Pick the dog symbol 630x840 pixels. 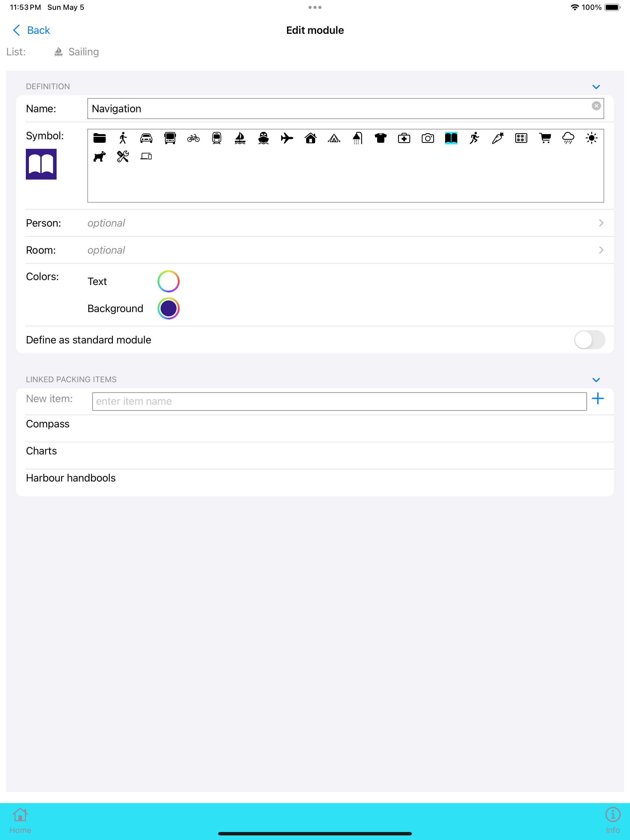pos(100,157)
